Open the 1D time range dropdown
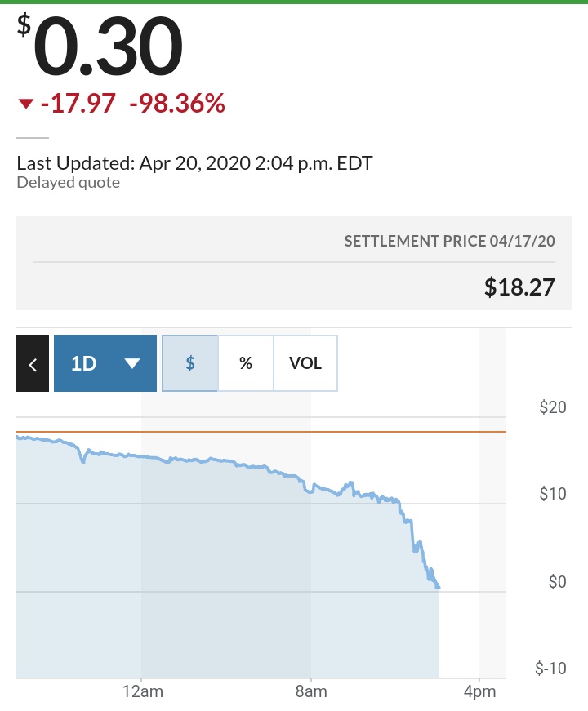The image size is (588, 711). [105, 363]
